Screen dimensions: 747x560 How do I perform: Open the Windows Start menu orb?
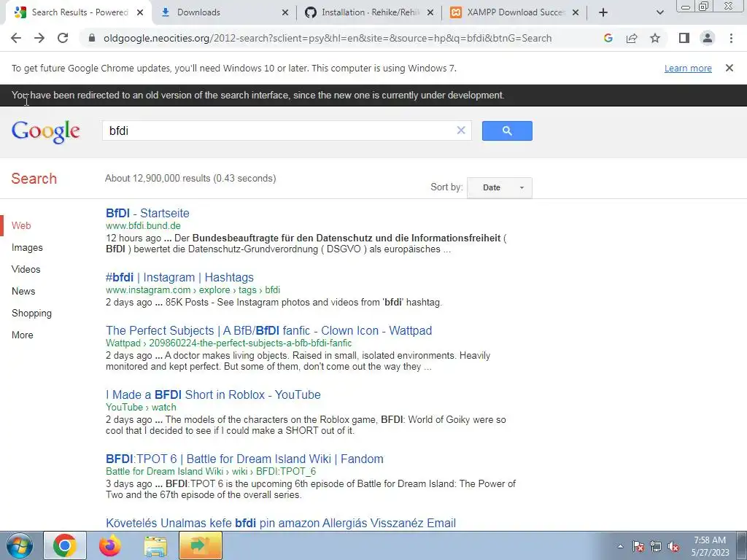(20, 545)
